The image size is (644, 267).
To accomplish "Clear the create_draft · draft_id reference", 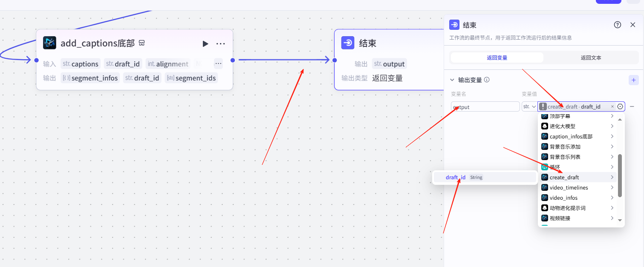I will pyautogui.click(x=612, y=106).
